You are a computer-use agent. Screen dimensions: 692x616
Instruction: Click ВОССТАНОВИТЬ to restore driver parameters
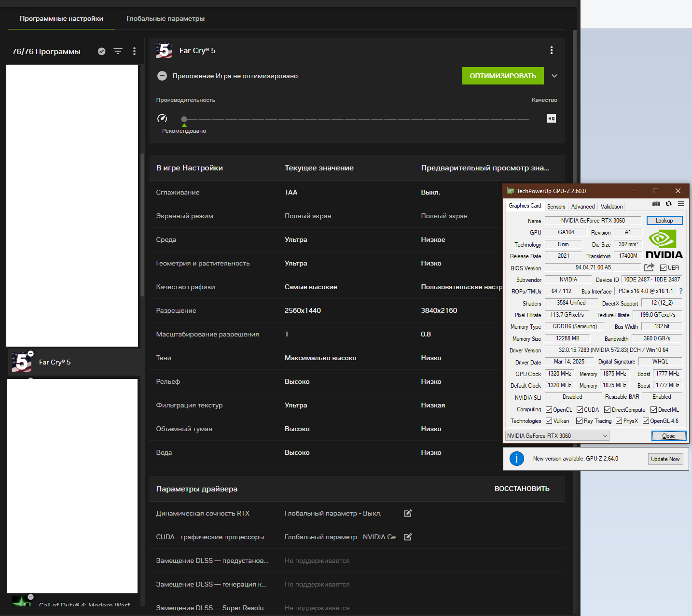[522, 489]
